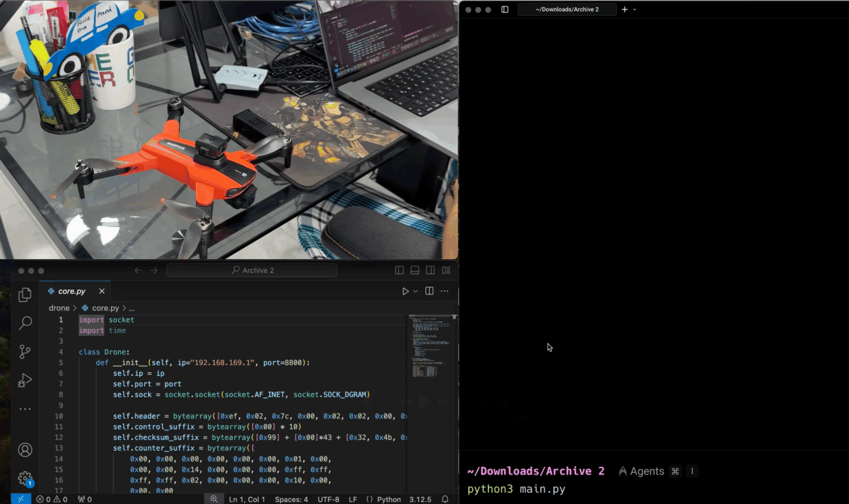Go back in VS Code navigation
Screen dimensions: 849x504
138,270
